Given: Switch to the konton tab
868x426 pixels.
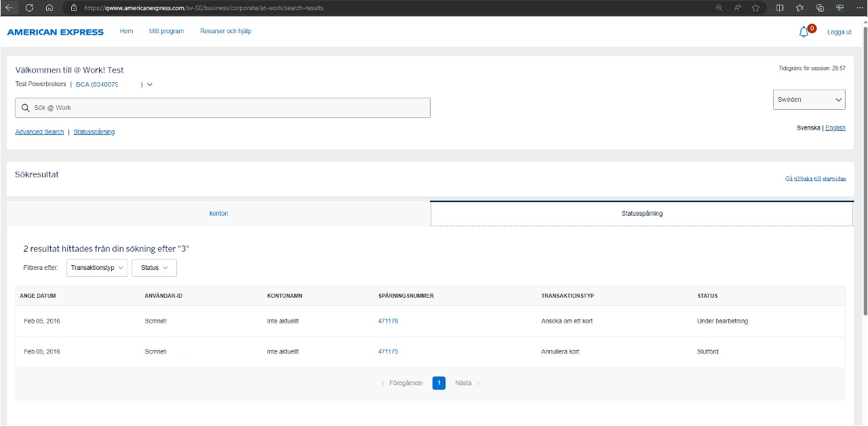Looking at the screenshot, I should (218, 214).
